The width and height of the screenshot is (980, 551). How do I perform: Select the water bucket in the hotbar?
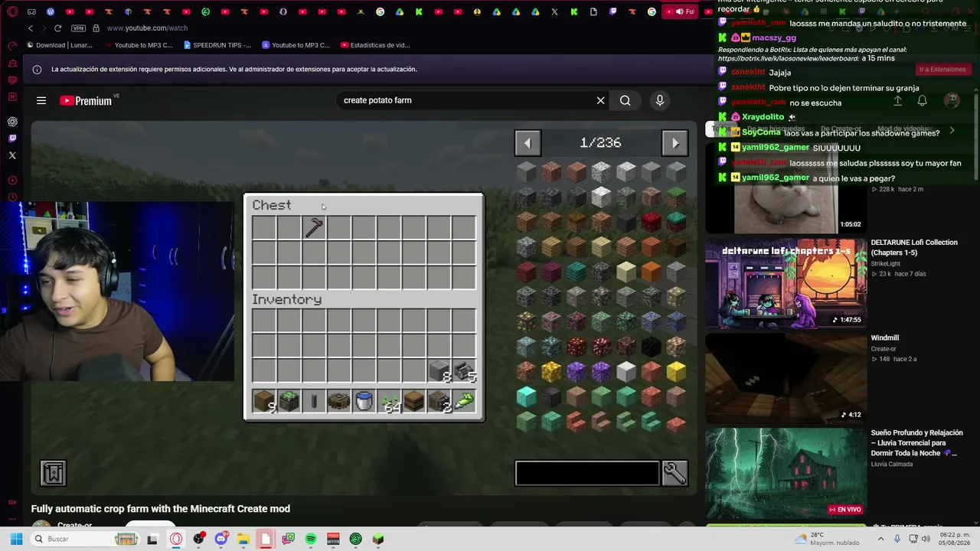(x=364, y=401)
